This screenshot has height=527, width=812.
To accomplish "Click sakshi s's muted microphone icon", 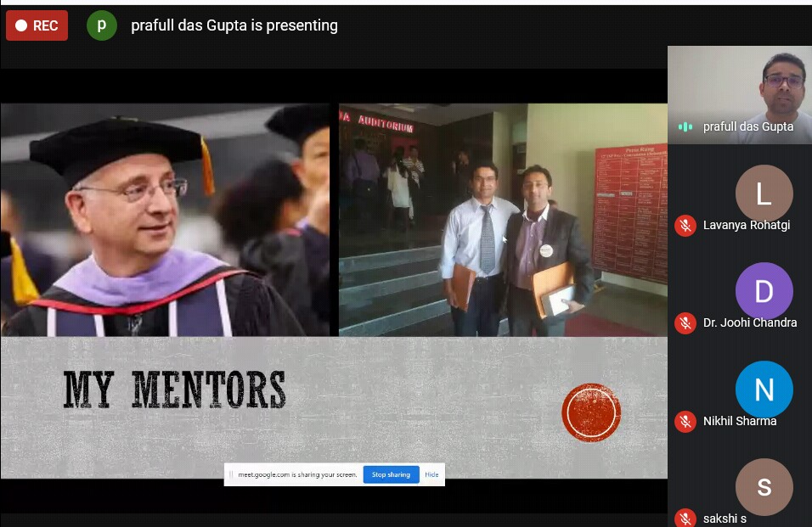I will pyautogui.click(x=685, y=519).
